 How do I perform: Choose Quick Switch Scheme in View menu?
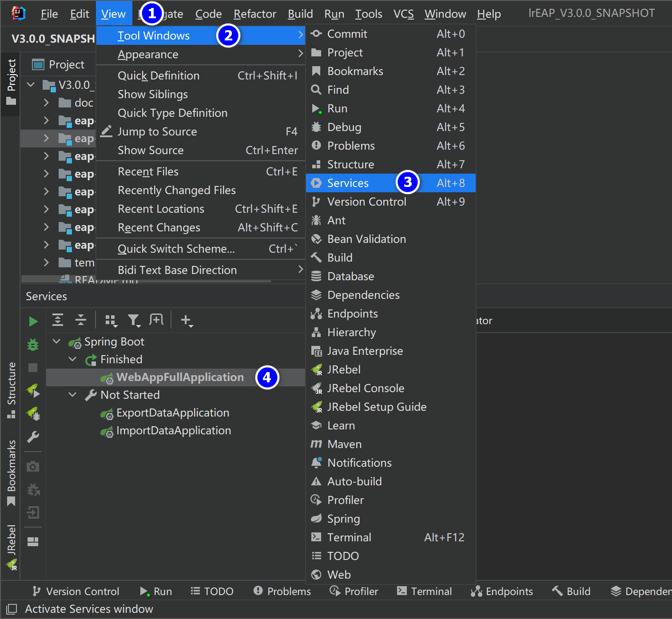pyautogui.click(x=201, y=249)
